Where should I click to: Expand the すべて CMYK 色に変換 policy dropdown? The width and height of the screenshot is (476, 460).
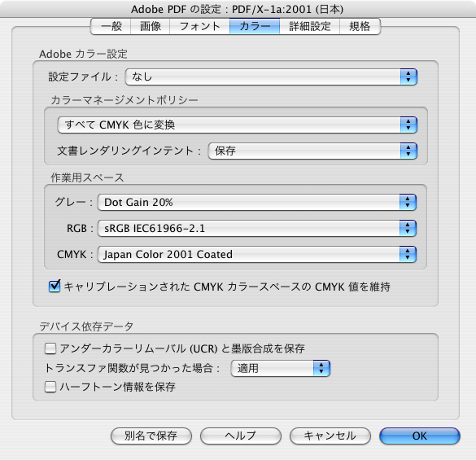[x=238, y=125]
